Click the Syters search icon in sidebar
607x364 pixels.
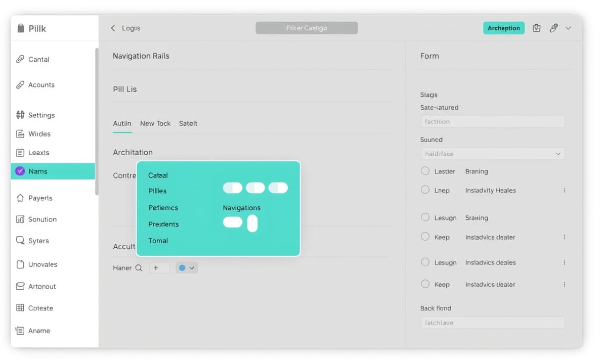(20, 241)
